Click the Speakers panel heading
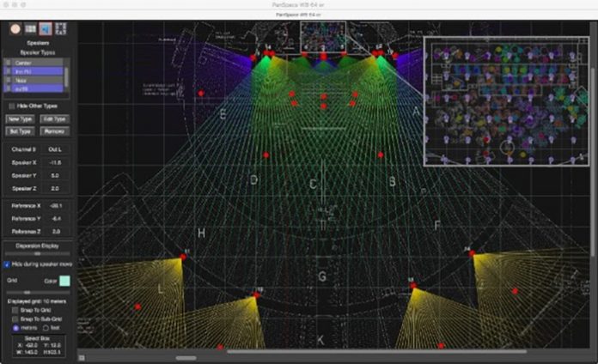This screenshot has width=598, height=364. (x=38, y=43)
